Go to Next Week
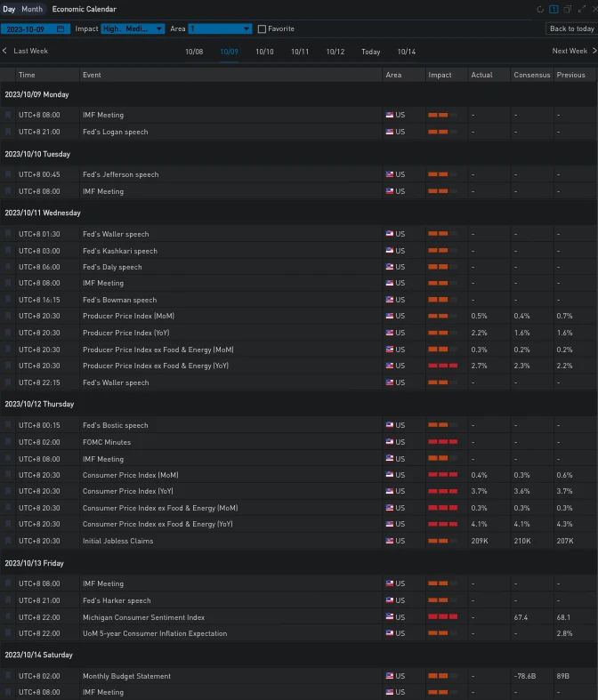 coord(571,51)
